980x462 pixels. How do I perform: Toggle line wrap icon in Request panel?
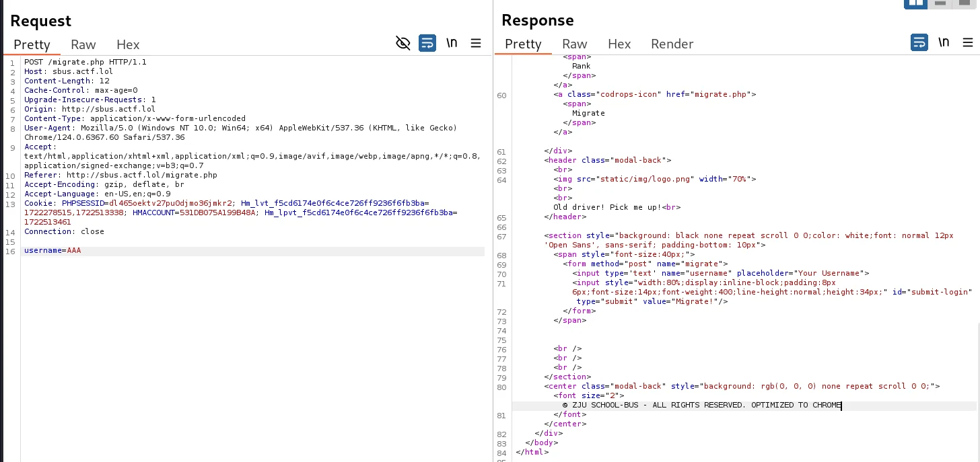(x=427, y=43)
